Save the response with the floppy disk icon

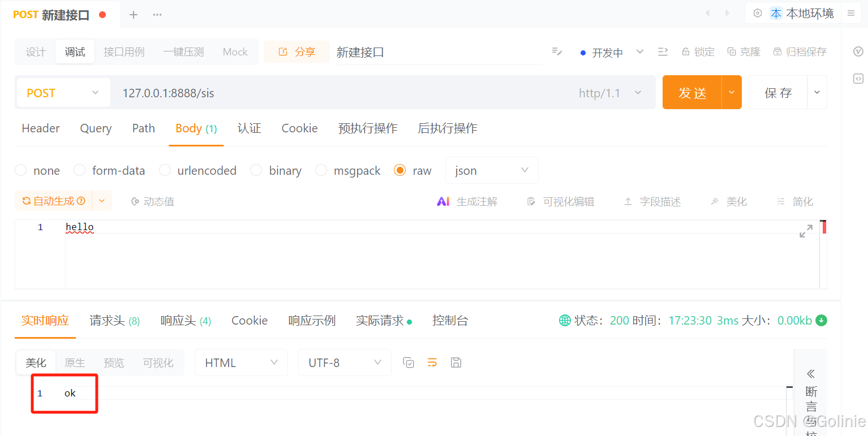tap(456, 362)
